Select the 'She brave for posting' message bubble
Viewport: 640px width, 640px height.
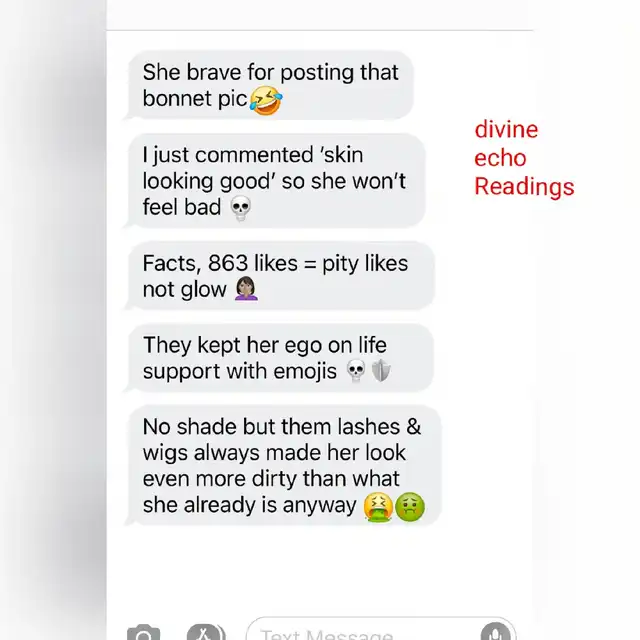[x=269, y=86]
